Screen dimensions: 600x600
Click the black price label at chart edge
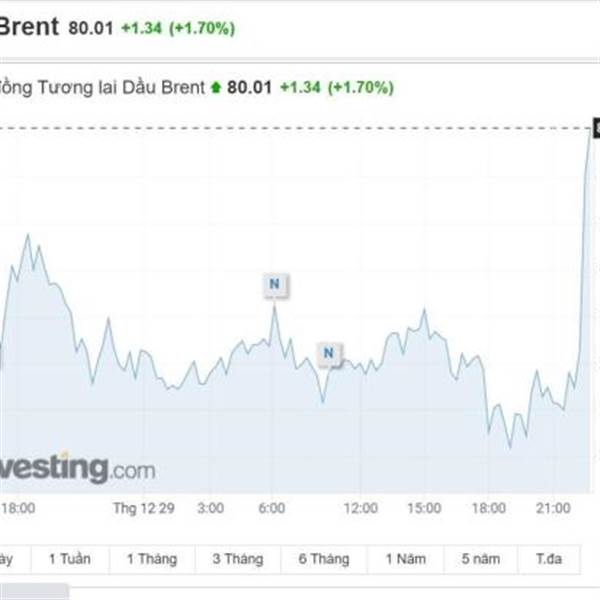point(597,128)
